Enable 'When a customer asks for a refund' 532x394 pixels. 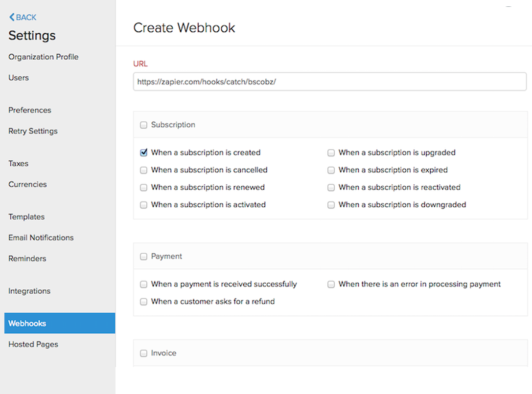click(143, 302)
